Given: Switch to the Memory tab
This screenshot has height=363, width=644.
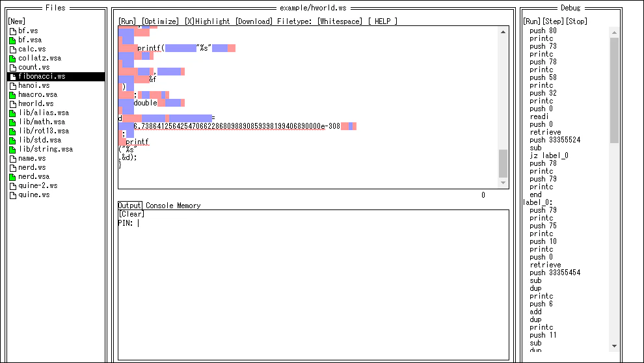Looking at the screenshot, I should [x=189, y=206].
